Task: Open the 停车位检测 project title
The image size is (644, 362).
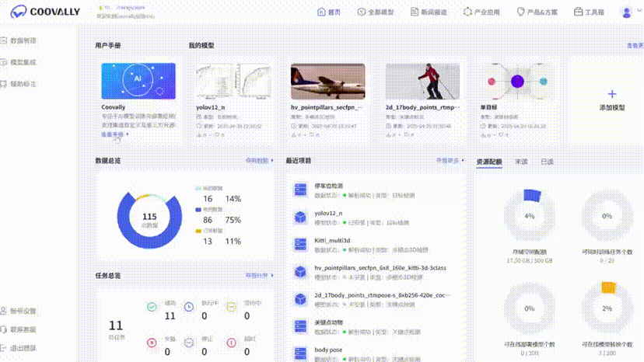Action: [328, 186]
